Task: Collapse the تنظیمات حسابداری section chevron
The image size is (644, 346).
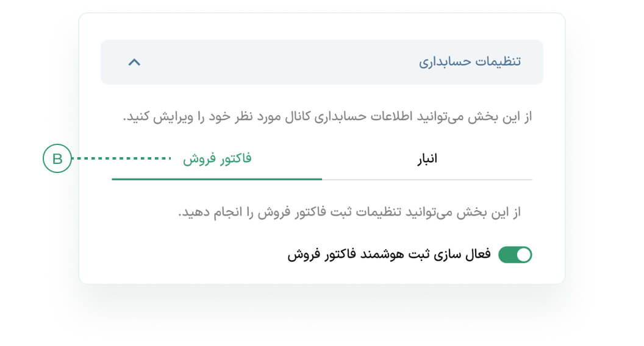Action: (135, 62)
